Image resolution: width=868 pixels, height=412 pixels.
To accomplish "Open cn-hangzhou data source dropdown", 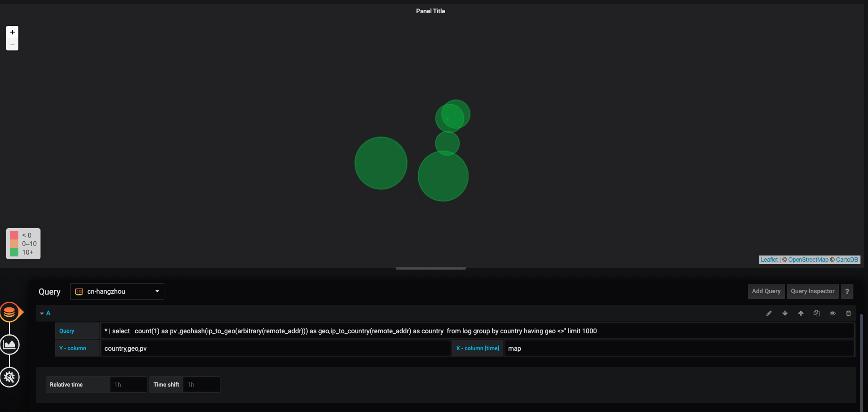I will (117, 291).
